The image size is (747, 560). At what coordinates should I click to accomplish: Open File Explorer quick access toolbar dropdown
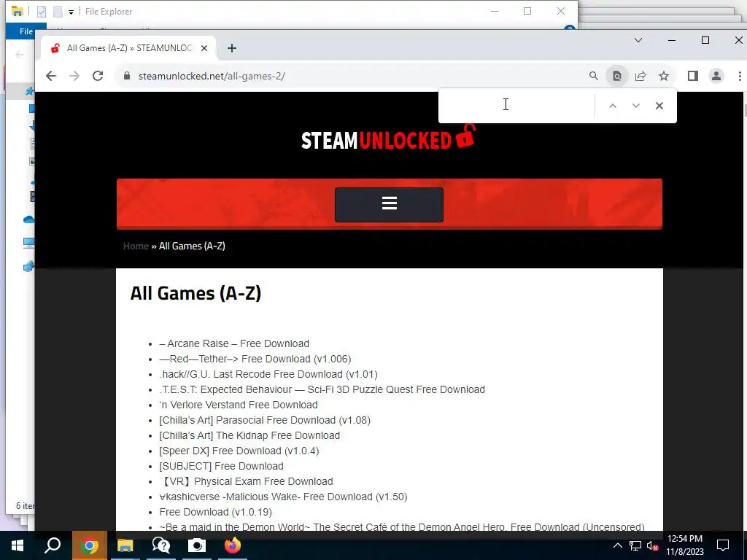[71, 12]
